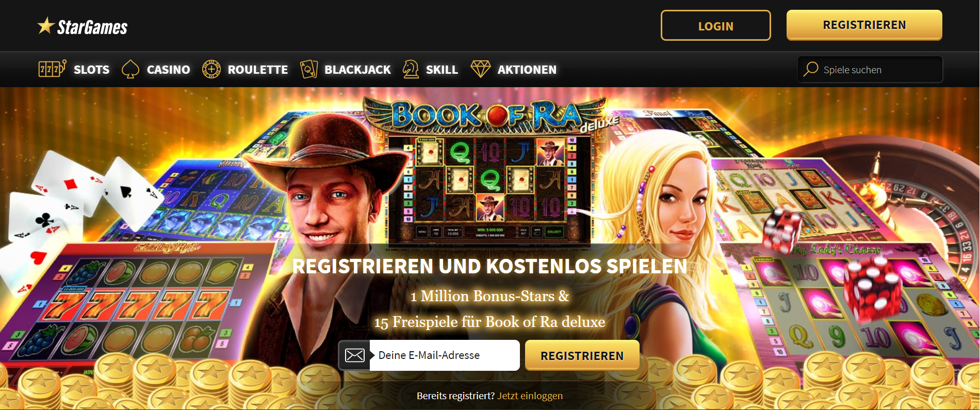The height and width of the screenshot is (410, 980).
Task: Click the spade icon beside Casino
Action: 130,69
